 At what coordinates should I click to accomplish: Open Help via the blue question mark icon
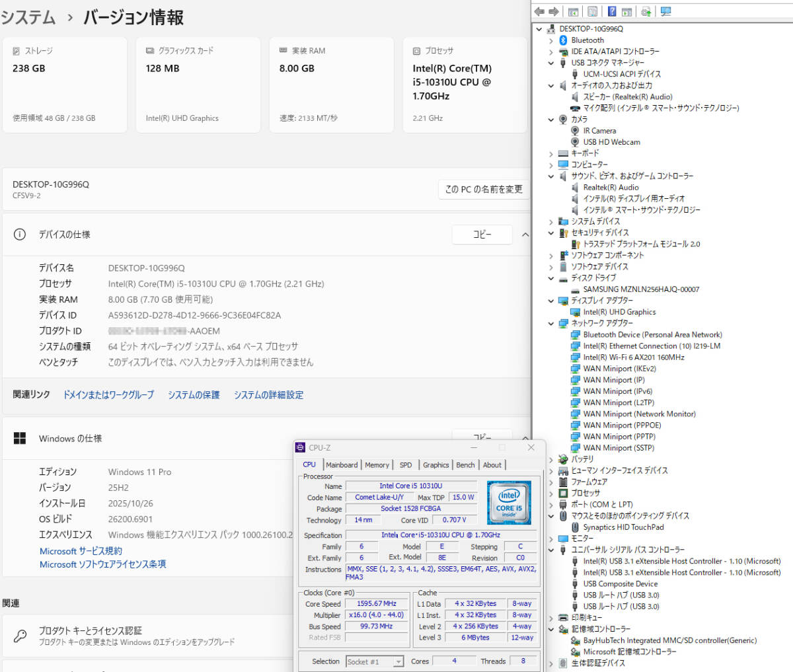click(x=612, y=11)
